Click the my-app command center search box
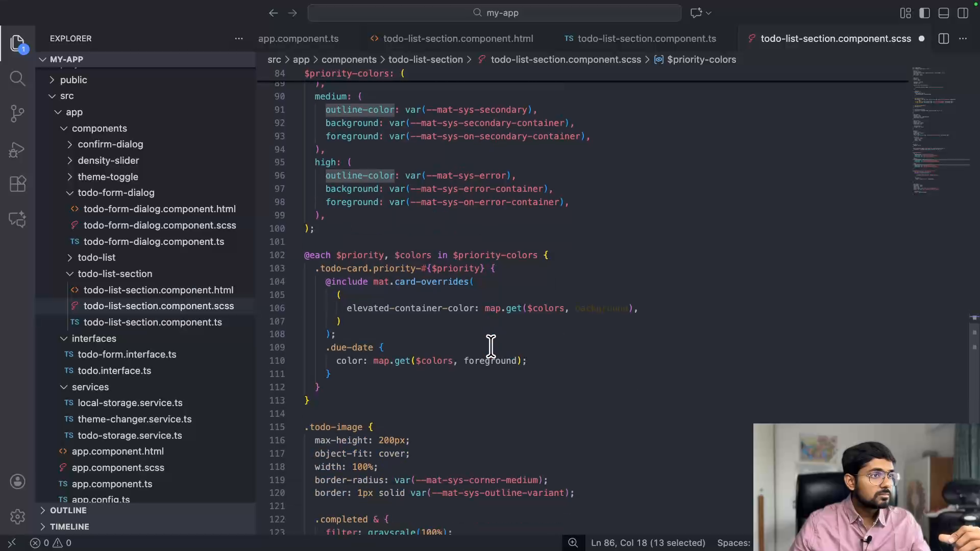 click(x=494, y=13)
